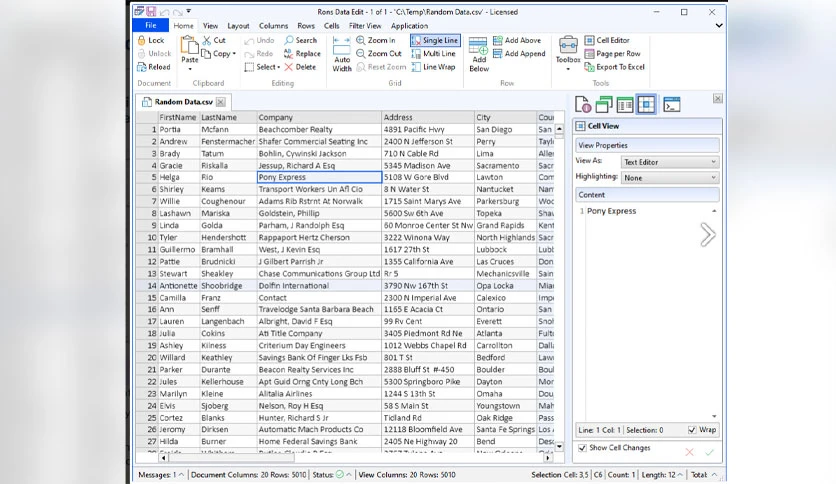
Task: Click Add Append
Action: tap(519, 53)
